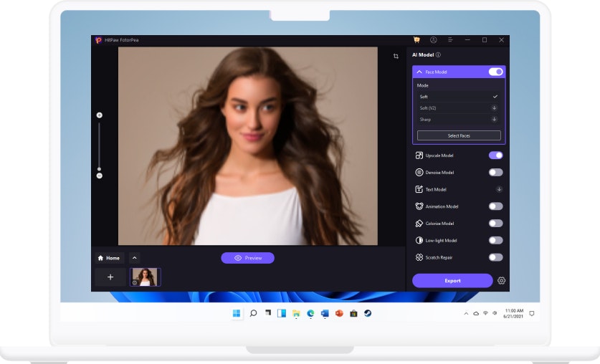Click the Export button
Viewport: 600px width, 364px height.
click(452, 281)
